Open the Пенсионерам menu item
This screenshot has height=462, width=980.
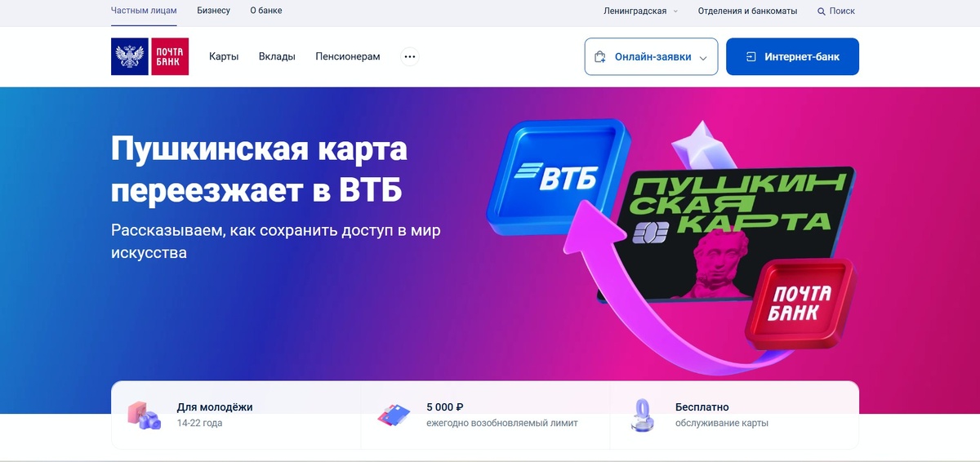(348, 57)
